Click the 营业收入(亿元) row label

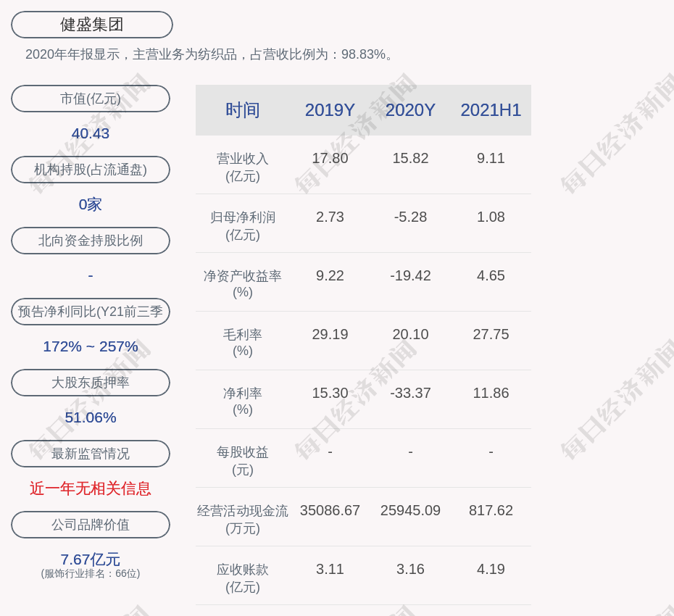(x=243, y=167)
